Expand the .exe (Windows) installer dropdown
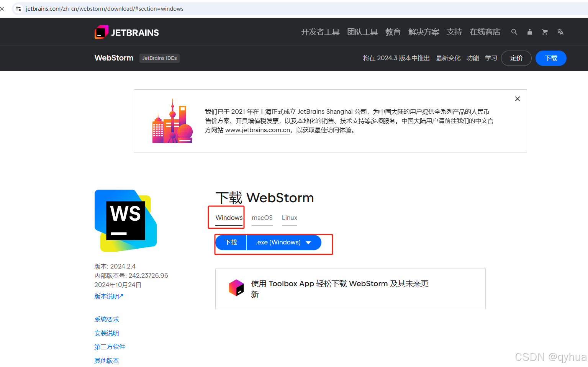The height and width of the screenshot is (367, 588). click(284, 242)
